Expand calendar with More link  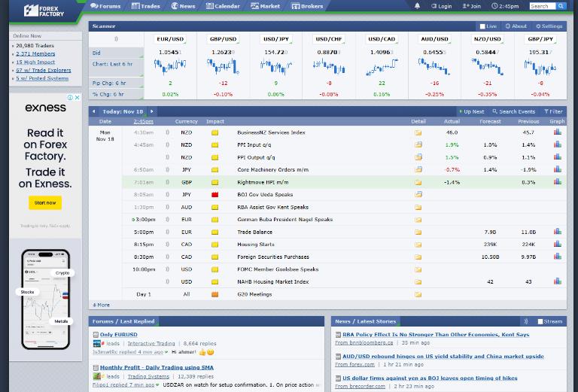click(x=101, y=305)
